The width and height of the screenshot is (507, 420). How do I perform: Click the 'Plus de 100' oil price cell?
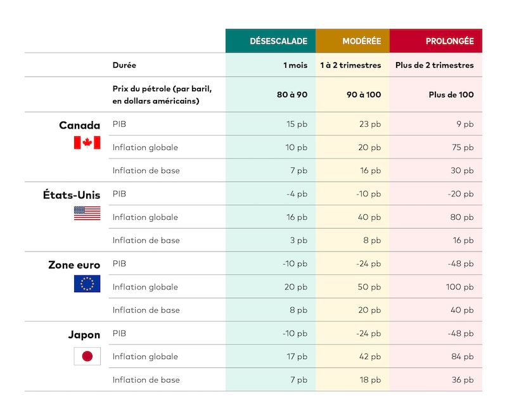click(451, 94)
